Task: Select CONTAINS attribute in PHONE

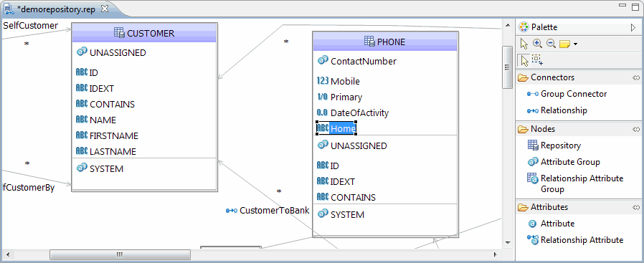Action: click(x=346, y=197)
